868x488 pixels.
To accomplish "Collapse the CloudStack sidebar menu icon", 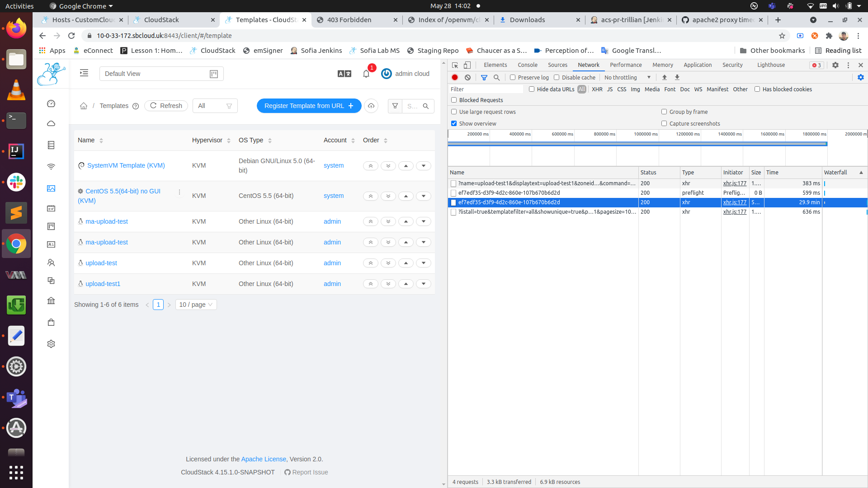I will pos(84,73).
